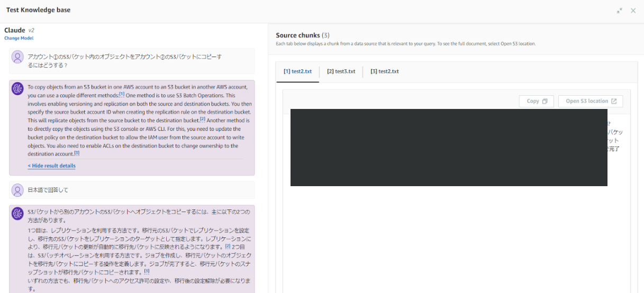Open citation [2] in the Japanese answer
Image resolution: width=644 pixels, height=293 pixels.
228,246
